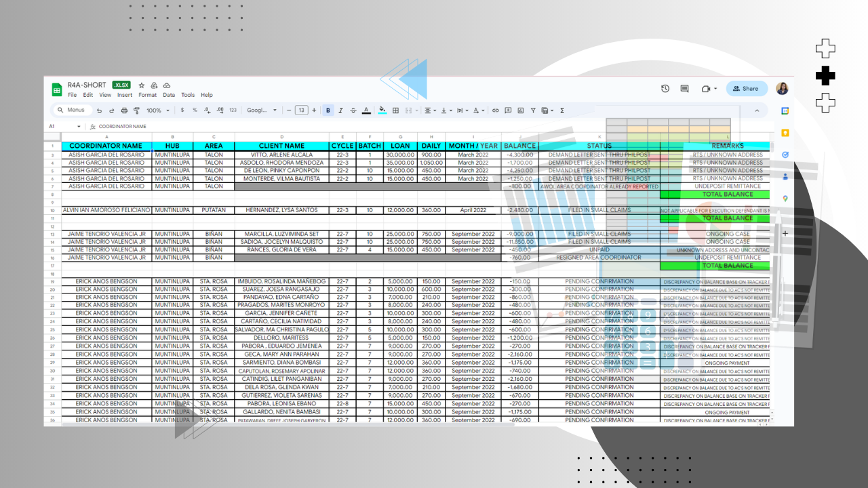Open the text wrapping dropdown
This screenshot has height=488, width=868.
tap(462, 110)
